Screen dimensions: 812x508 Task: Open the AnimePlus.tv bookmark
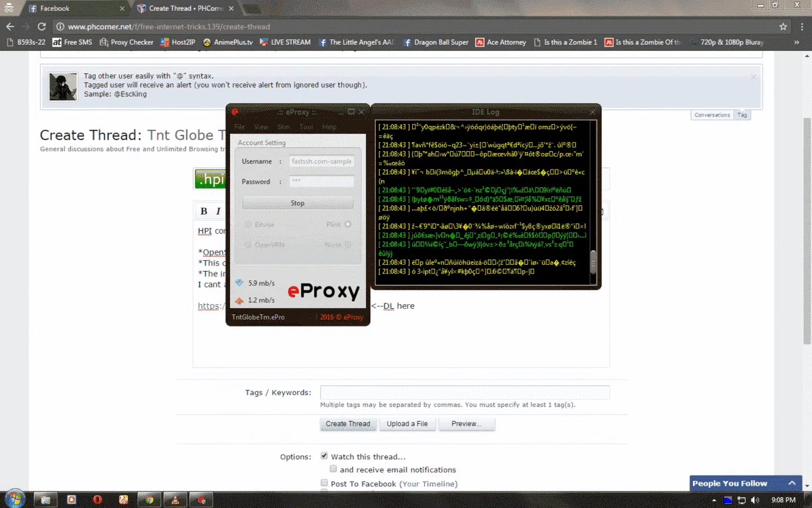point(228,42)
